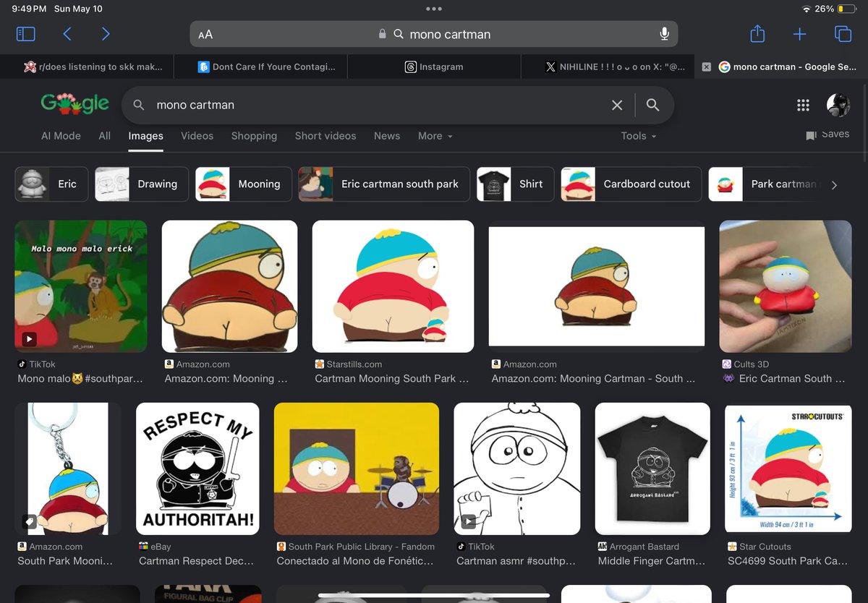
Task: Open the Saves bookmark icon
Action: tap(827, 135)
